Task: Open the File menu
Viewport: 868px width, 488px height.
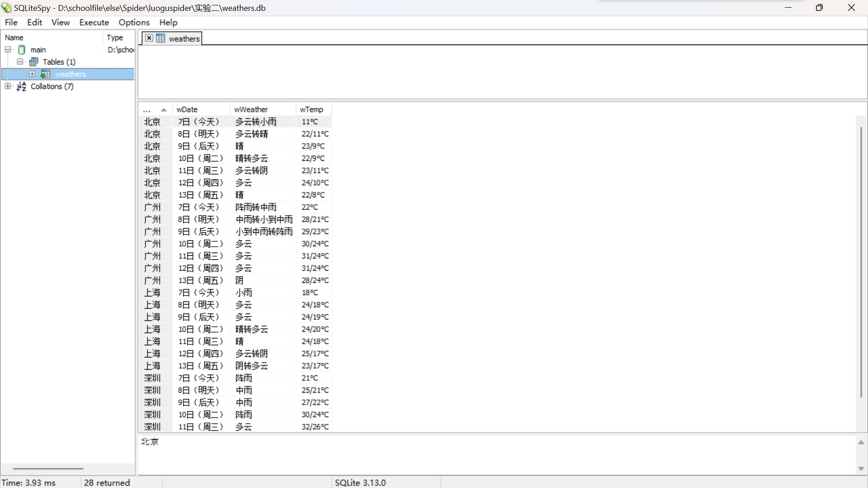Action: 11,23
